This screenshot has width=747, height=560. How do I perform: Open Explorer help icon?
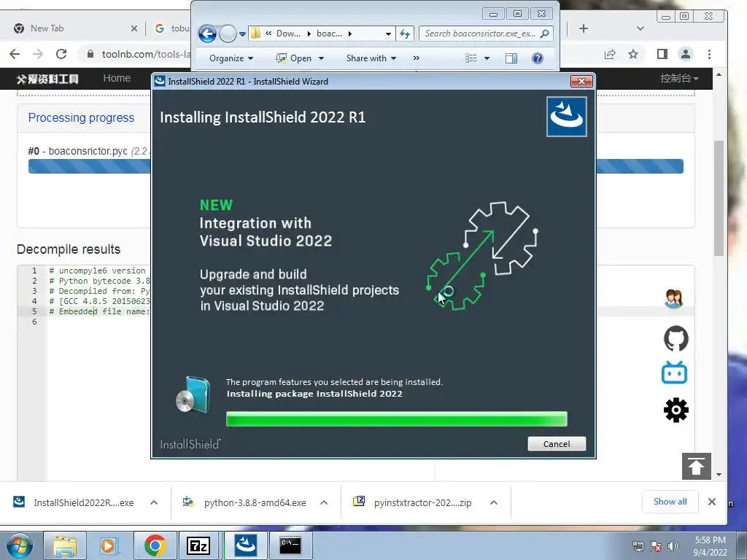[x=538, y=58]
